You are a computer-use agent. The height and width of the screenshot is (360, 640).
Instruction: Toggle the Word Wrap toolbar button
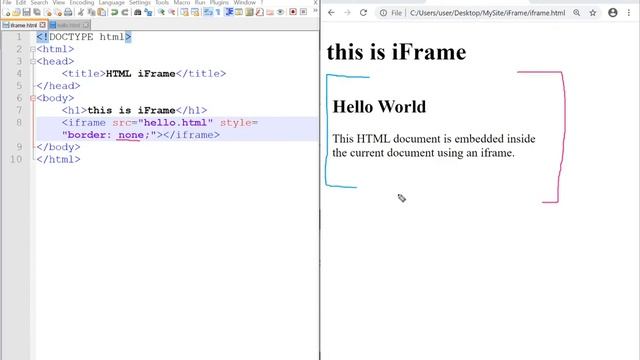[208, 12]
